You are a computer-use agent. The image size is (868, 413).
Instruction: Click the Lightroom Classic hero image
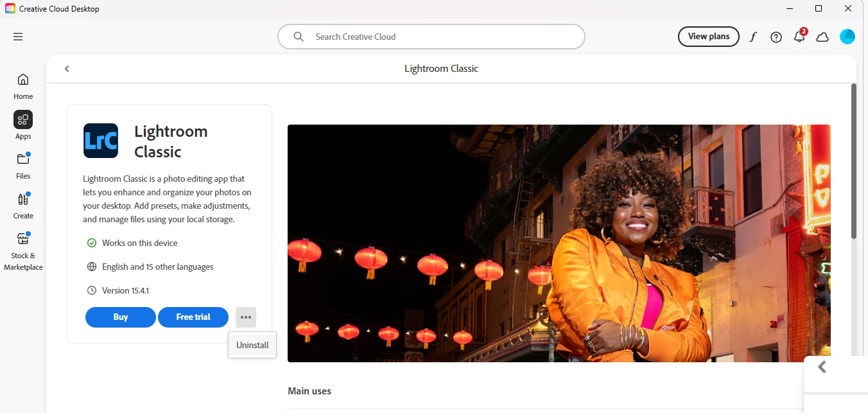[559, 243]
